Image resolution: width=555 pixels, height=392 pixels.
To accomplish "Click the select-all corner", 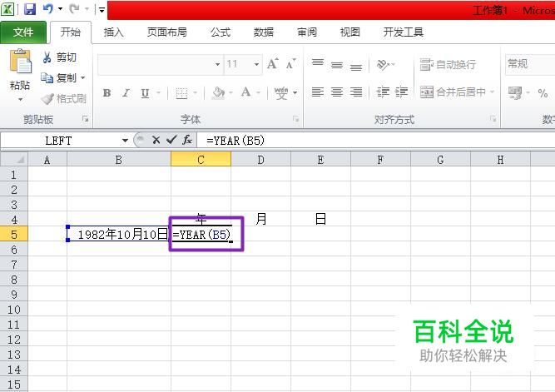I will click(14, 159).
